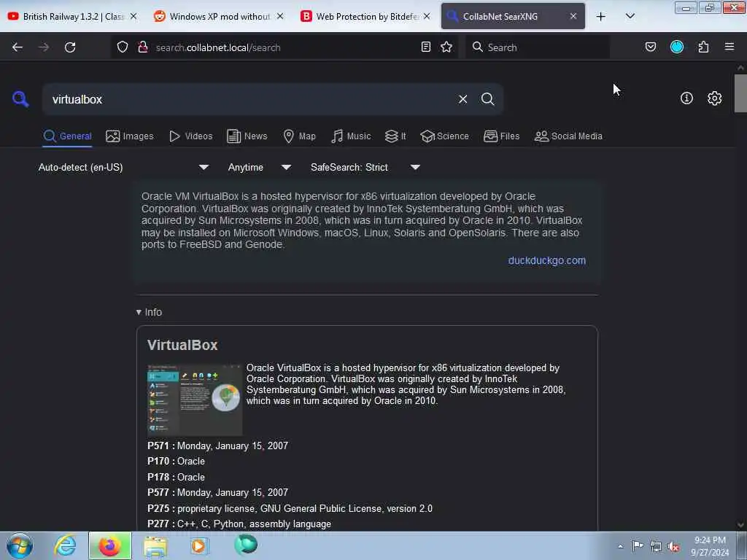747x560 pixels.
Task: Close the British Railway tab
Action: point(133,16)
